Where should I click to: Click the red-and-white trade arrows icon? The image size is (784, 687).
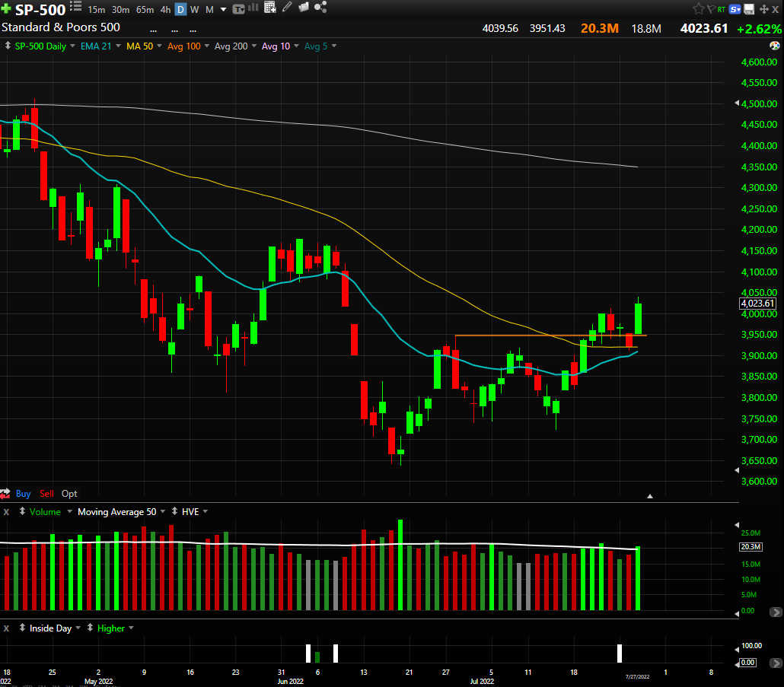pos(5,494)
